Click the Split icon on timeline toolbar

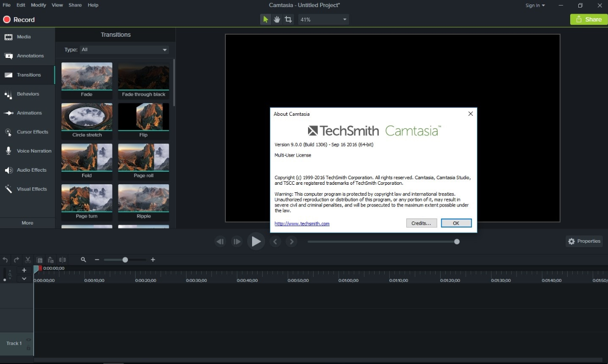click(x=63, y=260)
